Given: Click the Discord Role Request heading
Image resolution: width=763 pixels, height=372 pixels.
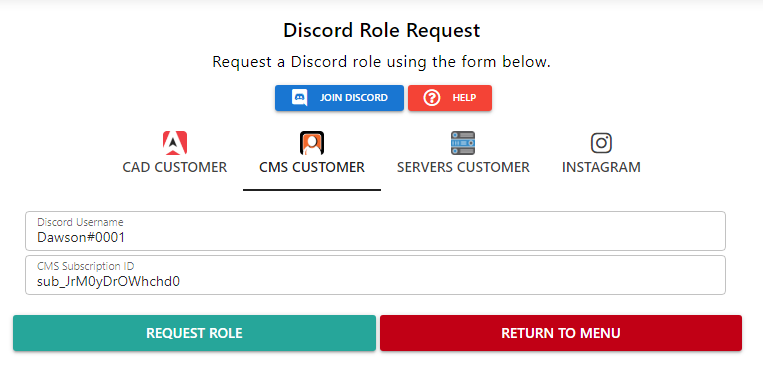Looking at the screenshot, I should 382,30.
